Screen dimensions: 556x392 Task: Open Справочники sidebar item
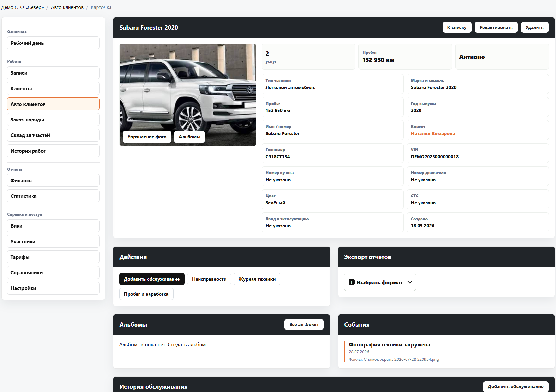tap(53, 272)
